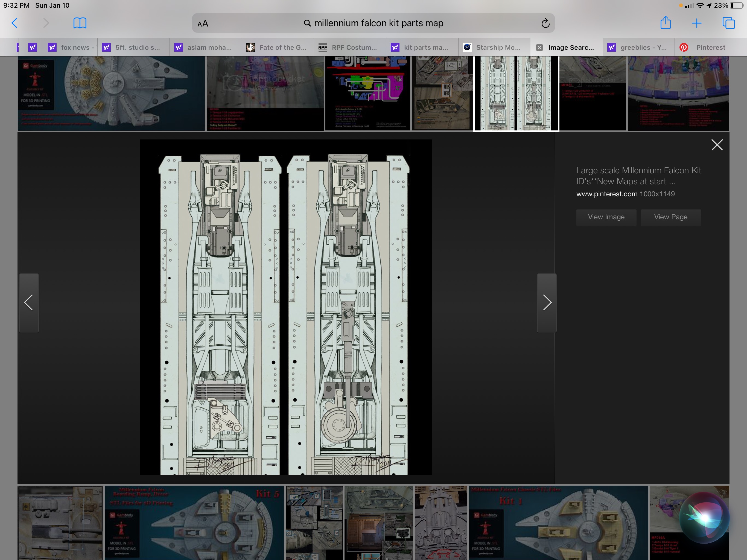Open the bookmarks book icon

[80, 23]
